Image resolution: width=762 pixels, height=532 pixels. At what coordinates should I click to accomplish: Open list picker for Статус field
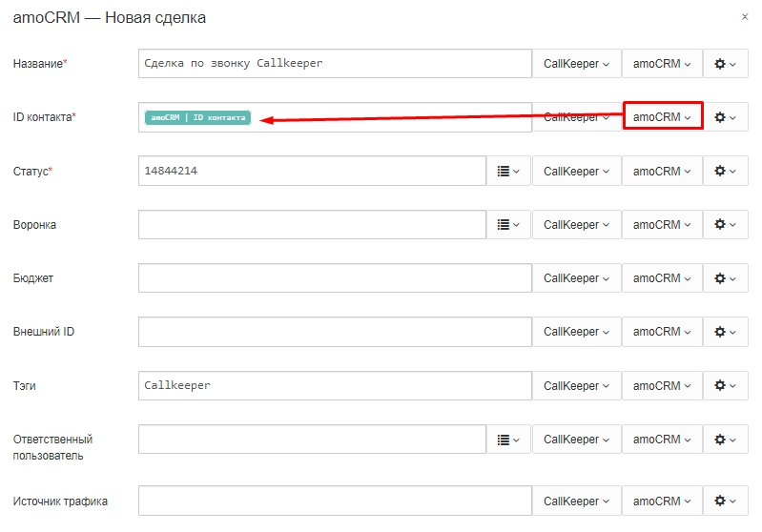[508, 171]
